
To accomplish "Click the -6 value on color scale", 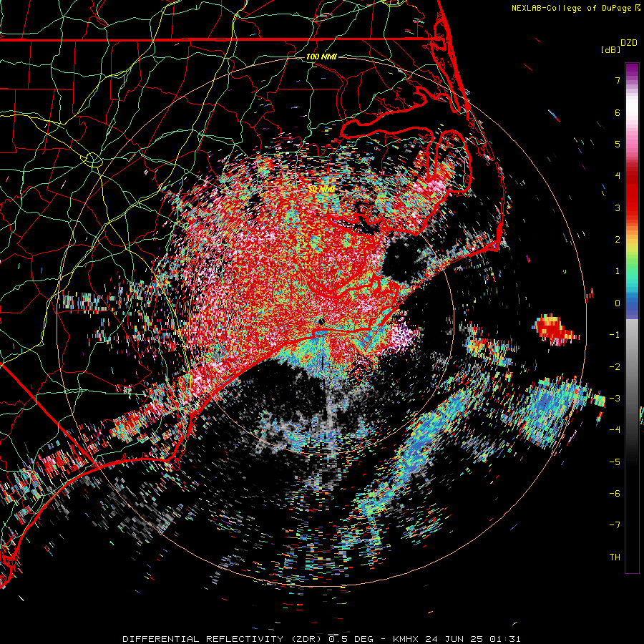I will click(x=615, y=494).
